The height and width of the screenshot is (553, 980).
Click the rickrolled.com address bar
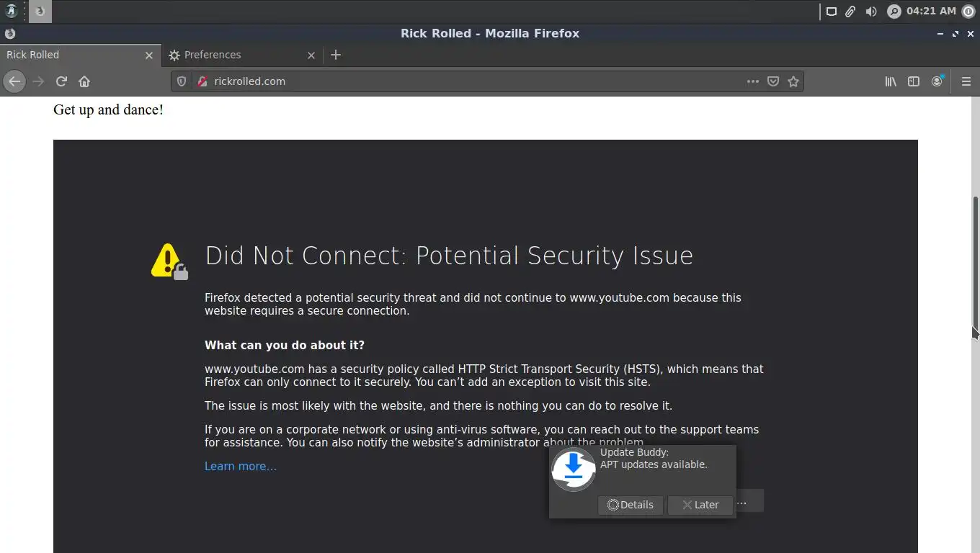click(468, 81)
